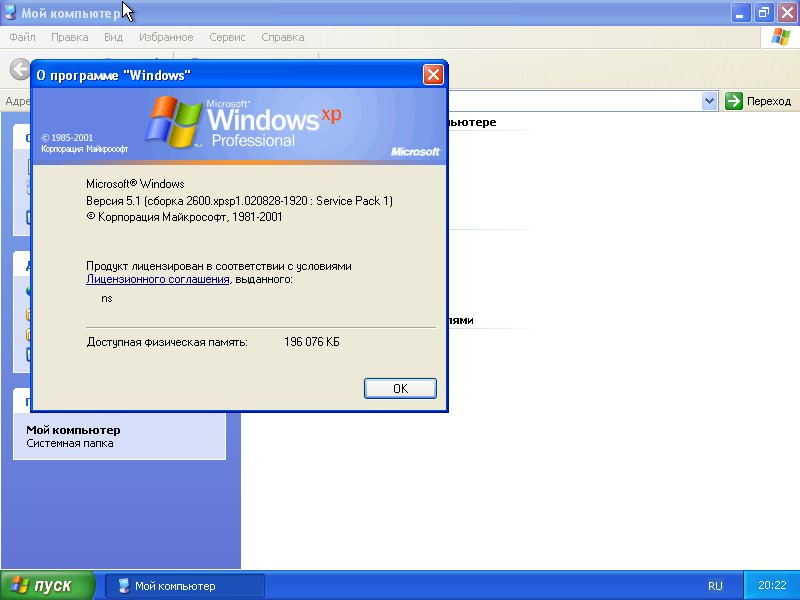Minimize the Мой компьютер window
The image size is (800, 600).
(741, 12)
